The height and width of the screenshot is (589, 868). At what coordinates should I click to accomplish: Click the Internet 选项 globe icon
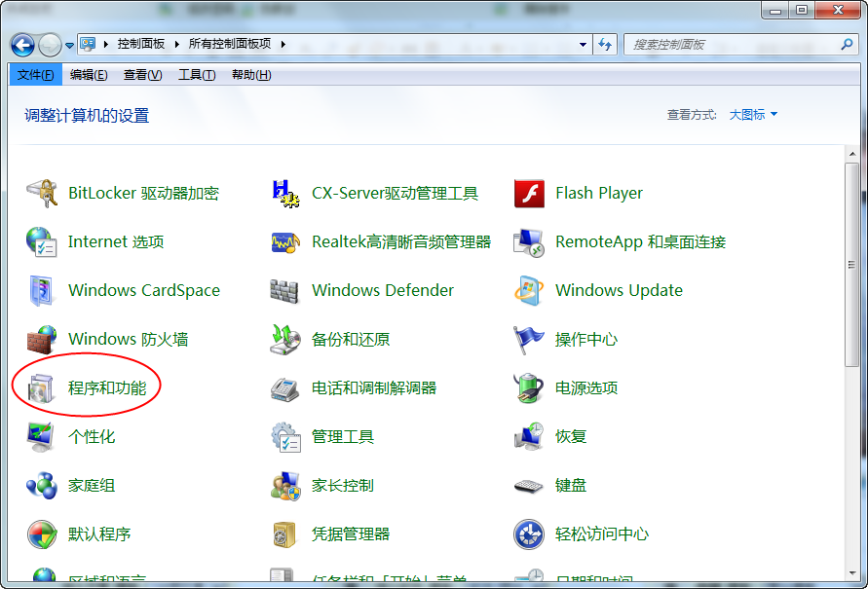coord(42,241)
